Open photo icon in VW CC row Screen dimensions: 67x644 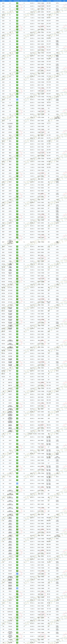tap(17, 434)
